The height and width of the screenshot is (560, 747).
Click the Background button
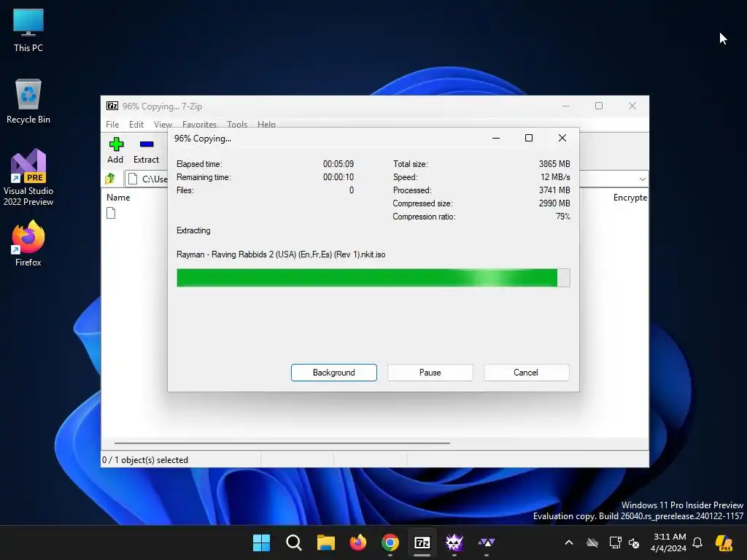click(334, 373)
